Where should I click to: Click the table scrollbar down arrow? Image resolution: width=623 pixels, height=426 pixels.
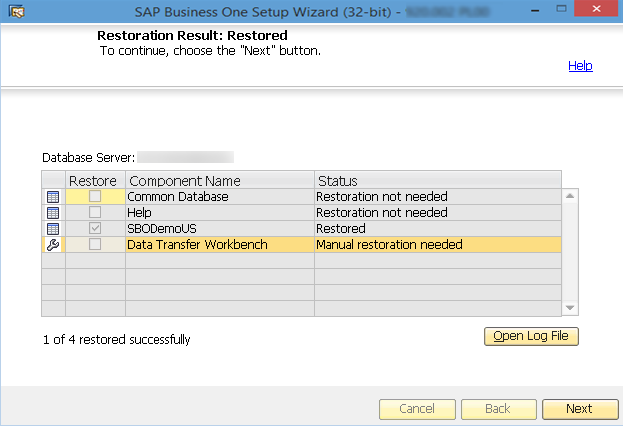tap(570, 308)
